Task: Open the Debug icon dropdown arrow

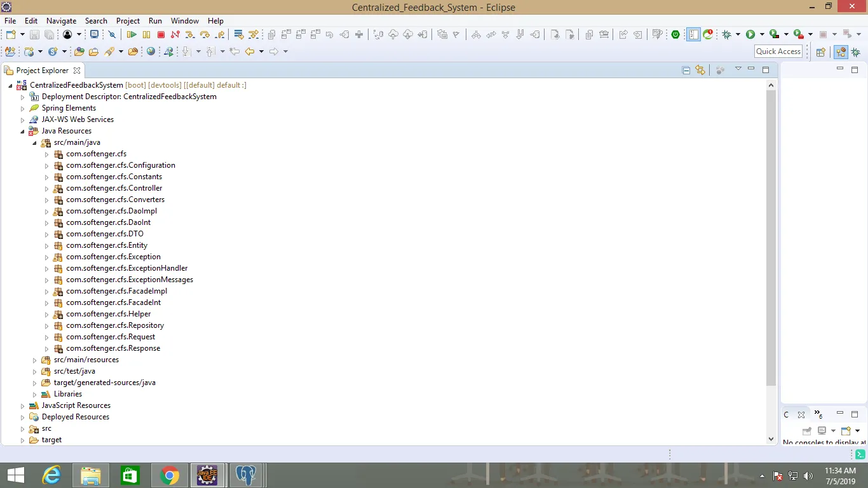Action: pyautogui.click(x=738, y=35)
